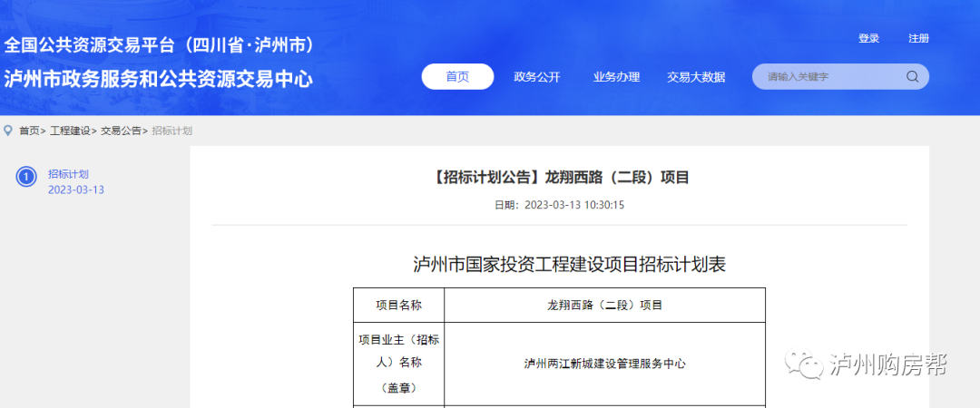Select the 首页 navigation tab

[457, 77]
